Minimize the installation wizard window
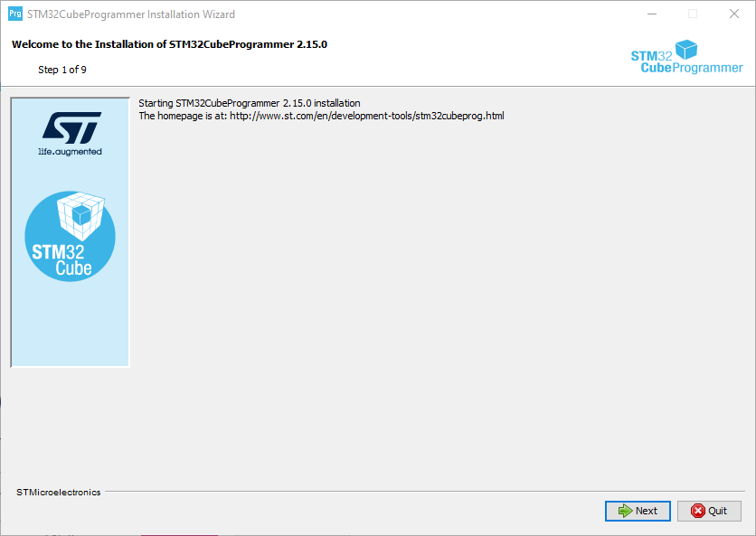The image size is (756, 536). tap(651, 14)
